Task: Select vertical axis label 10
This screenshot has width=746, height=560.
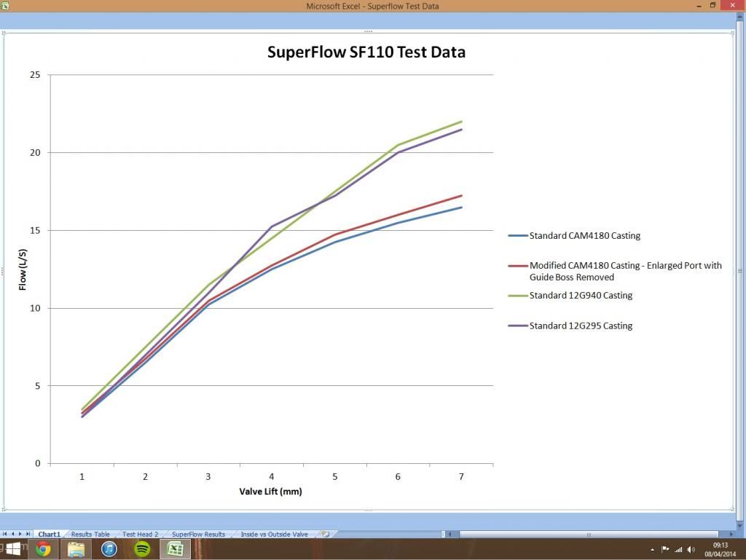Action: (x=35, y=308)
